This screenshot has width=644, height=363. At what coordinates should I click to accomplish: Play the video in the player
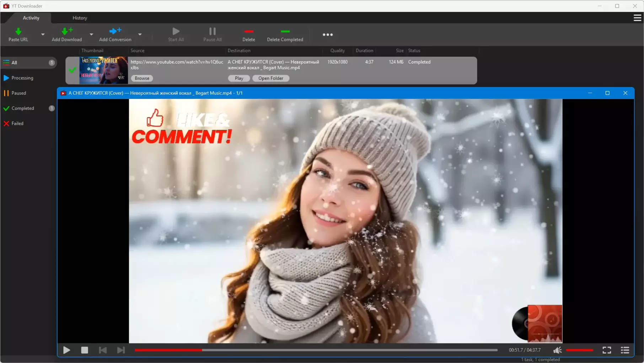pos(66,350)
